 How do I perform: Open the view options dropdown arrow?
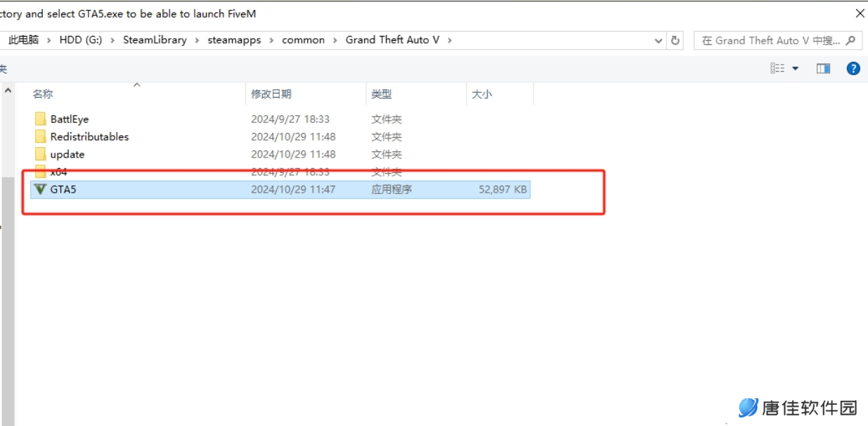[796, 68]
